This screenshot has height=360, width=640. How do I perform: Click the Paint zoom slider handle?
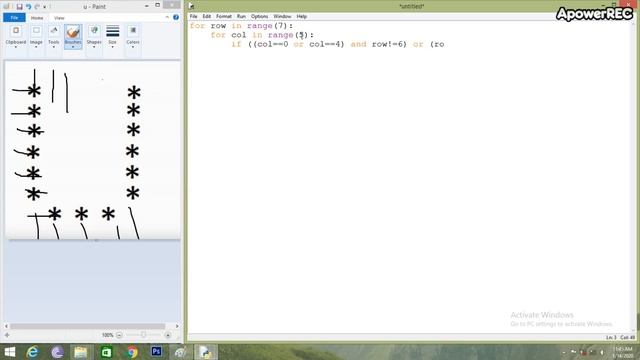(x=143, y=335)
